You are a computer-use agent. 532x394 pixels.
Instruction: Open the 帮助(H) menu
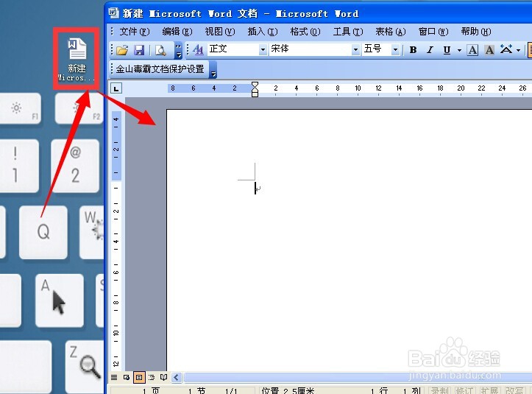476,32
